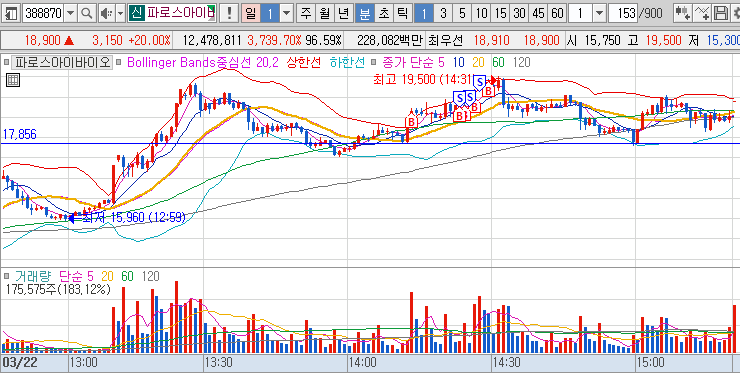The image size is (740, 373).
Task: Click Bollinger Bands중심선 20,2 legend text
Action: point(203,62)
